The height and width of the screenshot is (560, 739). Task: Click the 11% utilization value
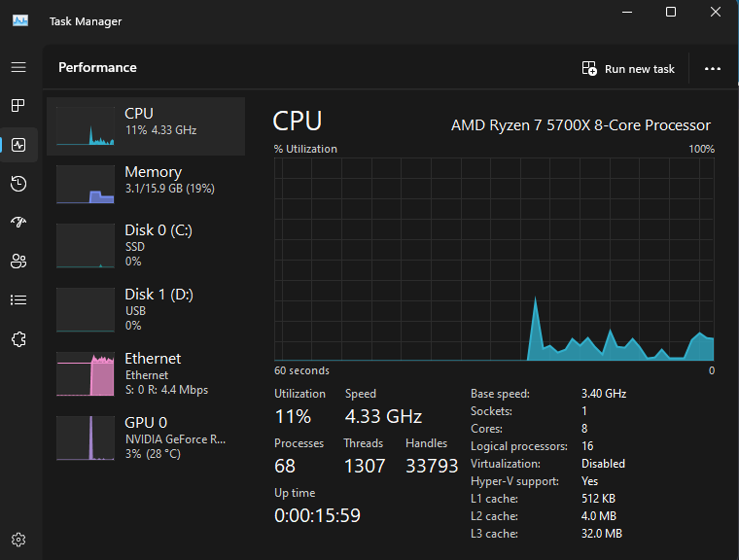293,416
